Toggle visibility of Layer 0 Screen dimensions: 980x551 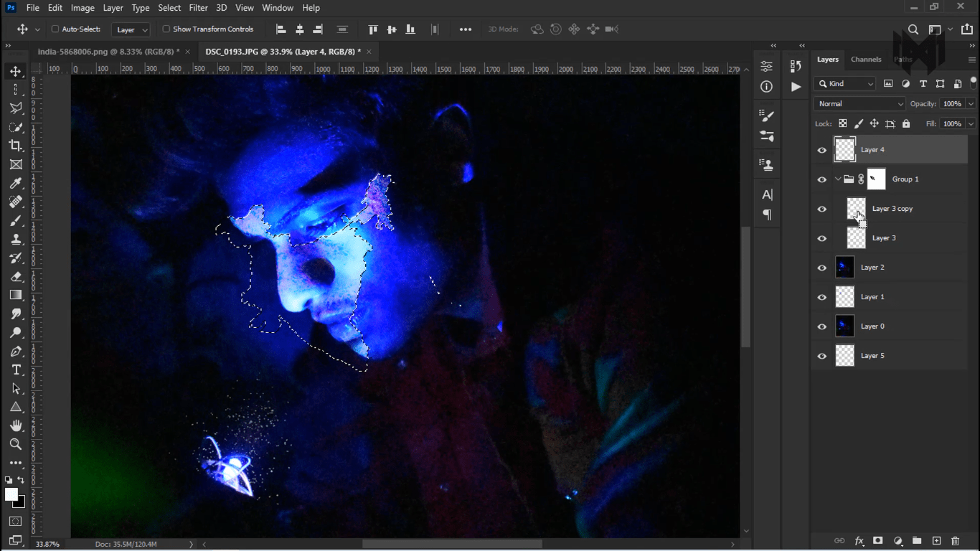point(822,326)
